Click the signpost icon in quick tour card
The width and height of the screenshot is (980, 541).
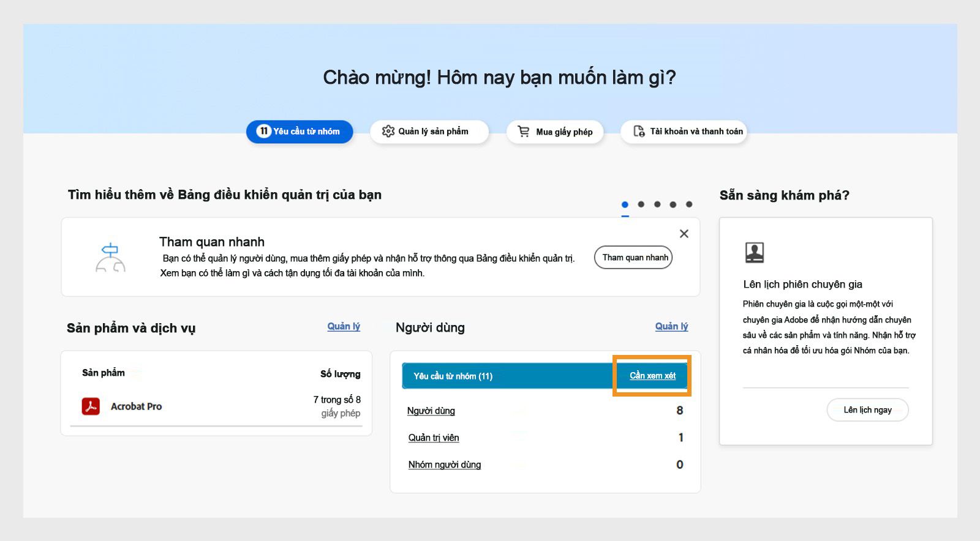point(110,258)
